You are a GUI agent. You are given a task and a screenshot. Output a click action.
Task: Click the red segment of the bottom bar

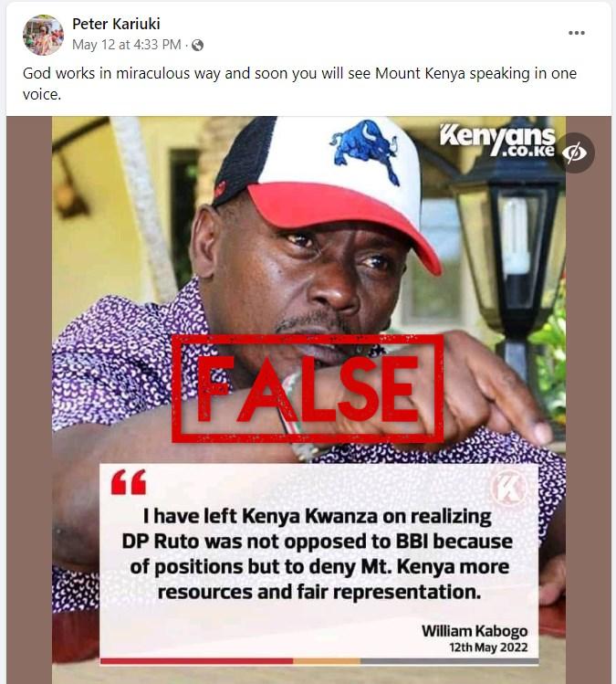tap(196, 661)
